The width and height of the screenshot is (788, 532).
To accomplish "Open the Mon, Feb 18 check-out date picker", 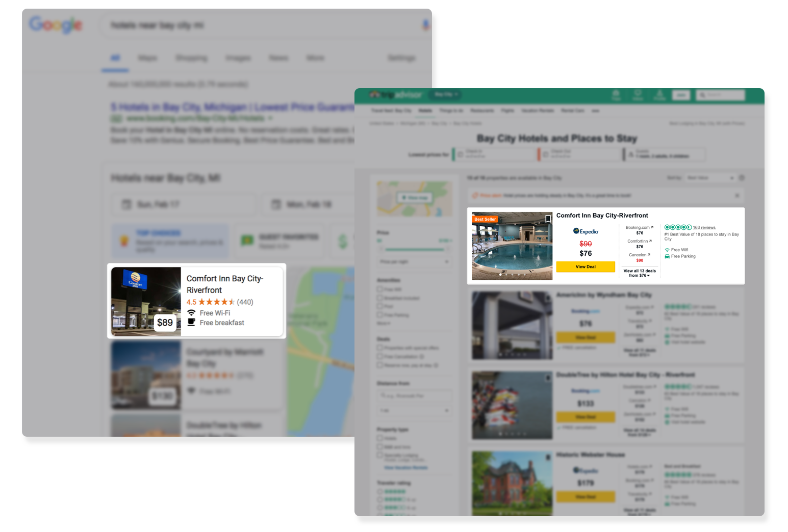I will [x=308, y=204].
